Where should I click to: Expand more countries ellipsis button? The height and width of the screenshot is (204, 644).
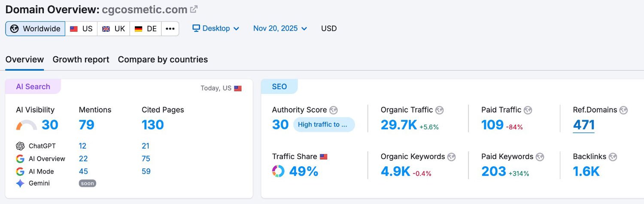tap(170, 29)
